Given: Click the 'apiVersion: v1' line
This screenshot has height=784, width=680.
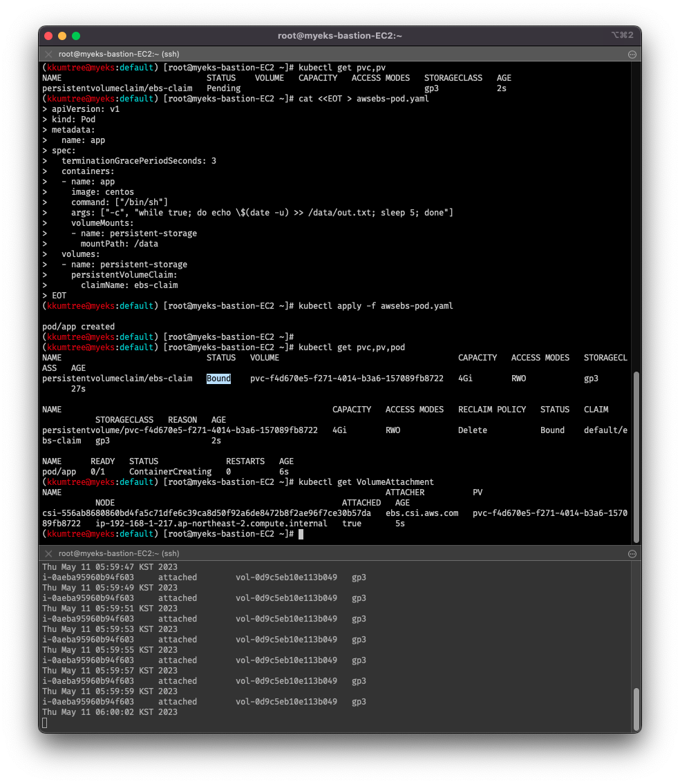Looking at the screenshot, I should pyautogui.click(x=86, y=109).
